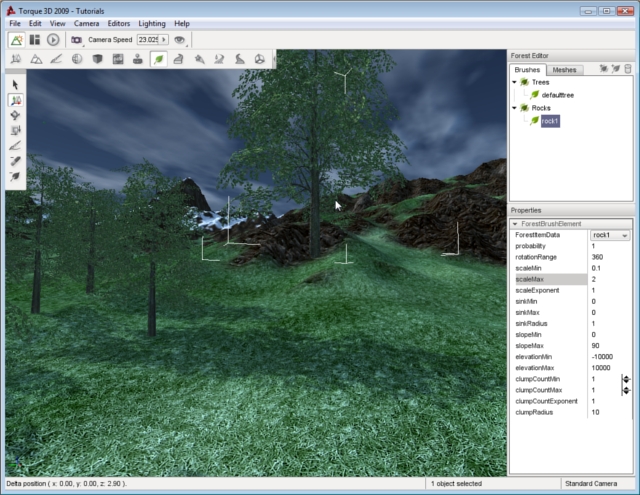Select the defaulttree brush item

pyautogui.click(x=560, y=95)
